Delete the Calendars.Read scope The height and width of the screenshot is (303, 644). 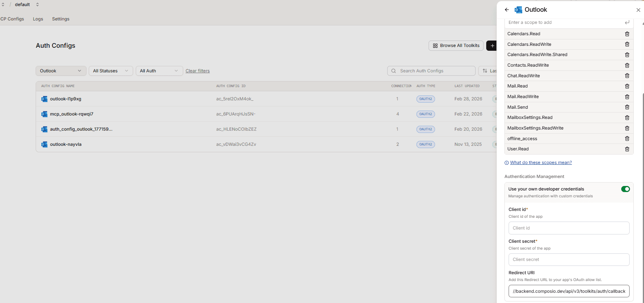627,34
